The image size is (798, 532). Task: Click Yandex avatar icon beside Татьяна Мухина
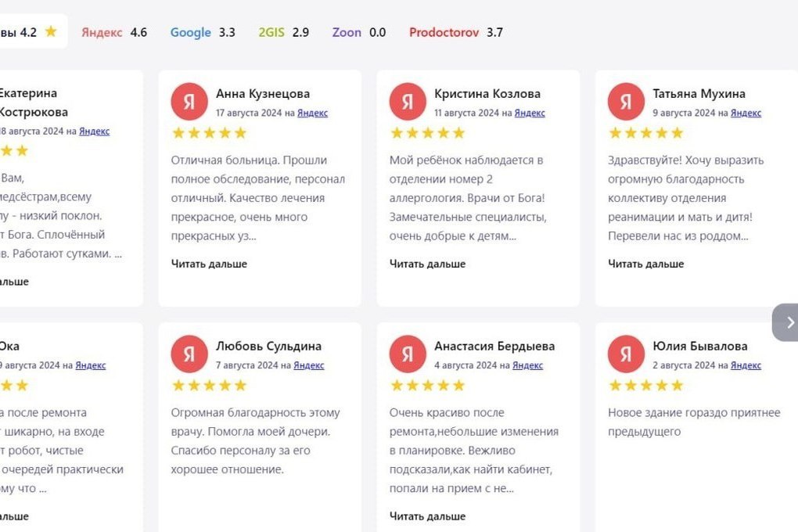coord(626,102)
